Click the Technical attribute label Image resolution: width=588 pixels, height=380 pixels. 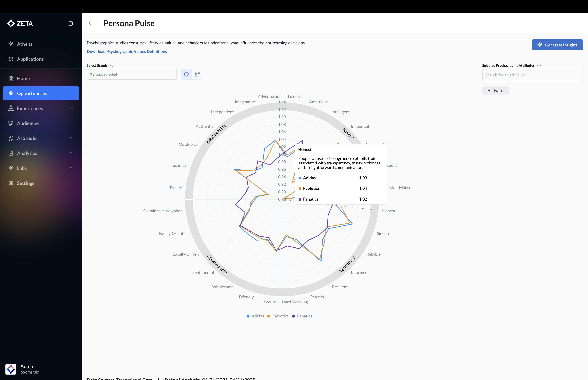pos(179,165)
